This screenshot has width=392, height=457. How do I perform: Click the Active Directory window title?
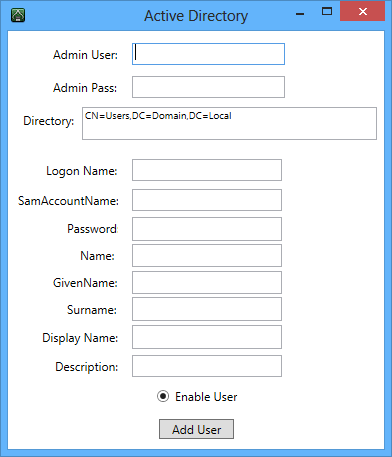click(x=196, y=16)
